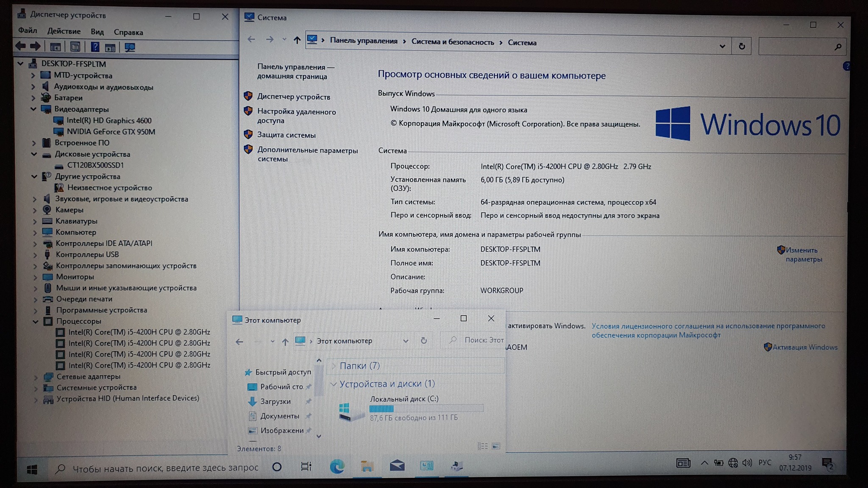Image resolution: width=868 pixels, height=488 pixels.
Task: Open the Справка menu
Action: [x=128, y=32]
